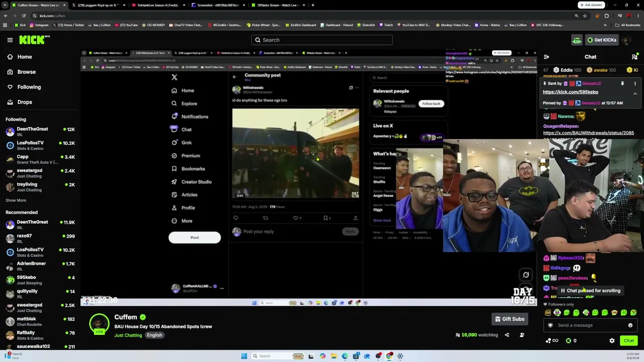Go to Home in Kick sidebar
The height and width of the screenshot is (362, 644).
[x=24, y=57]
